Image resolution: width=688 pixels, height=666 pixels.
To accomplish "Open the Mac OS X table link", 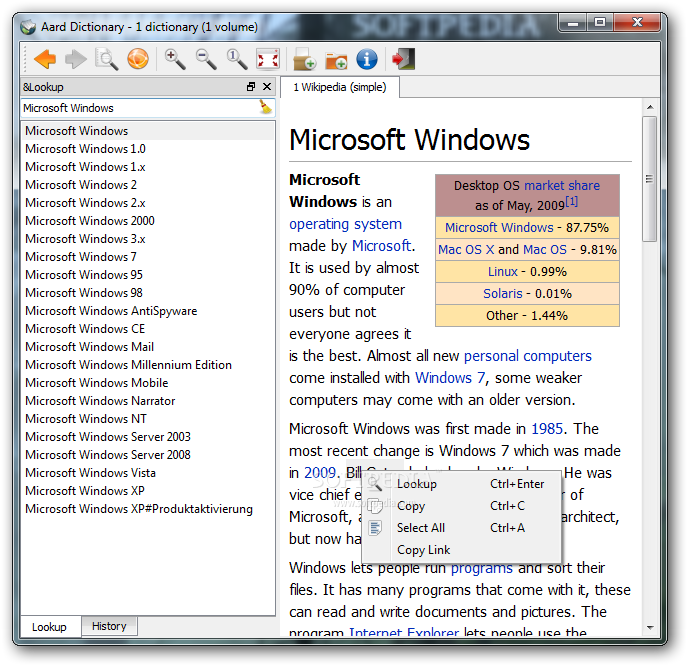I will point(466,250).
